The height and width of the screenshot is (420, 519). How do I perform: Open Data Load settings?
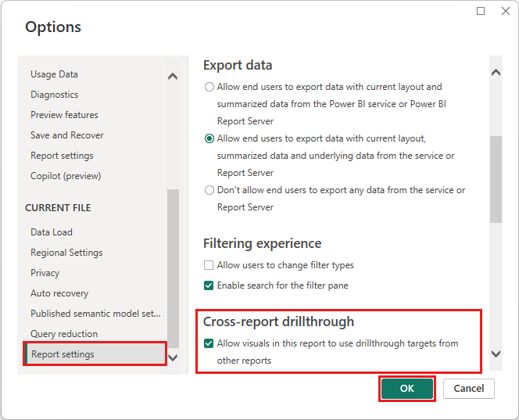pyautogui.click(x=52, y=232)
